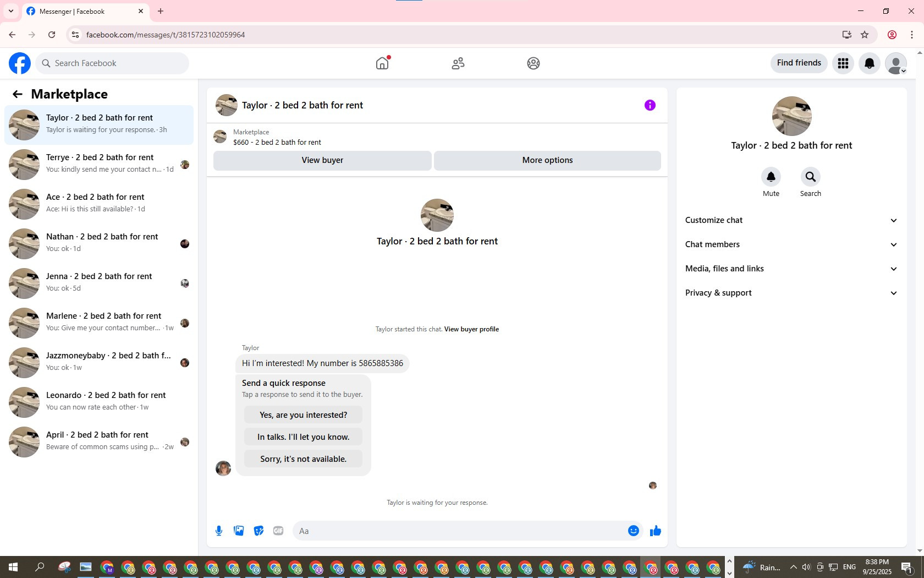Open the Groups icon in top nav
The height and width of the screenshot is (578, 924).
(533, 63)
